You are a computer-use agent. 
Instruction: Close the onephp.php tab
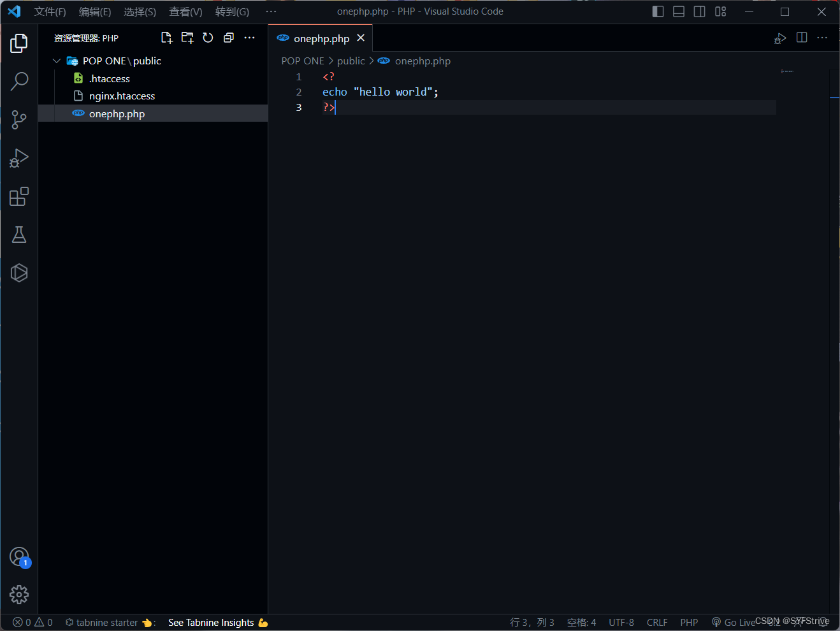361,38
